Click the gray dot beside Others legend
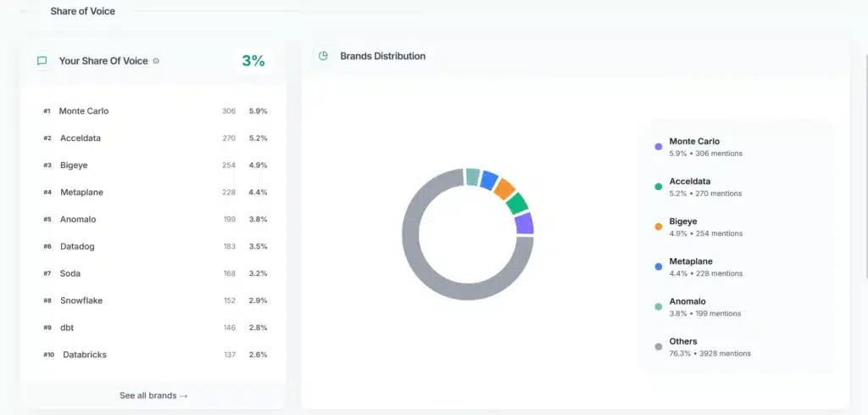 click(x=658, y=347)
